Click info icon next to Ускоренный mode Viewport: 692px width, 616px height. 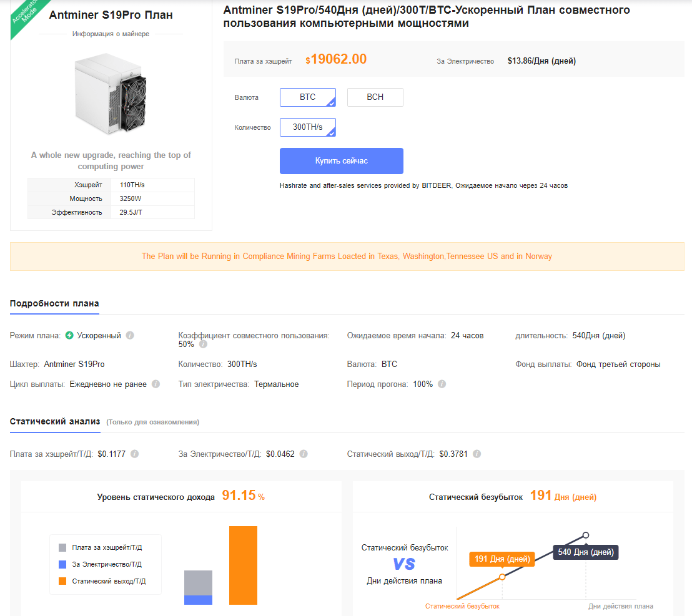[x=130, y=336]
